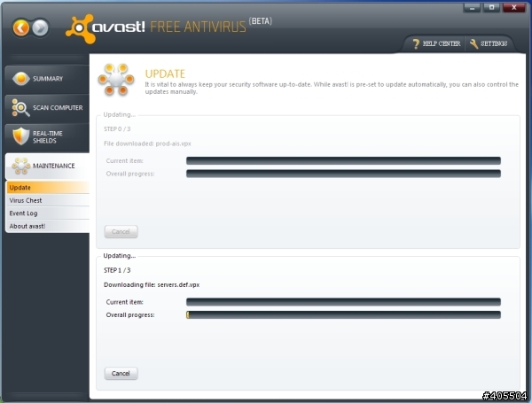Open the Help Center
This screenshot has width=532, height=403.
coord(436,43)
